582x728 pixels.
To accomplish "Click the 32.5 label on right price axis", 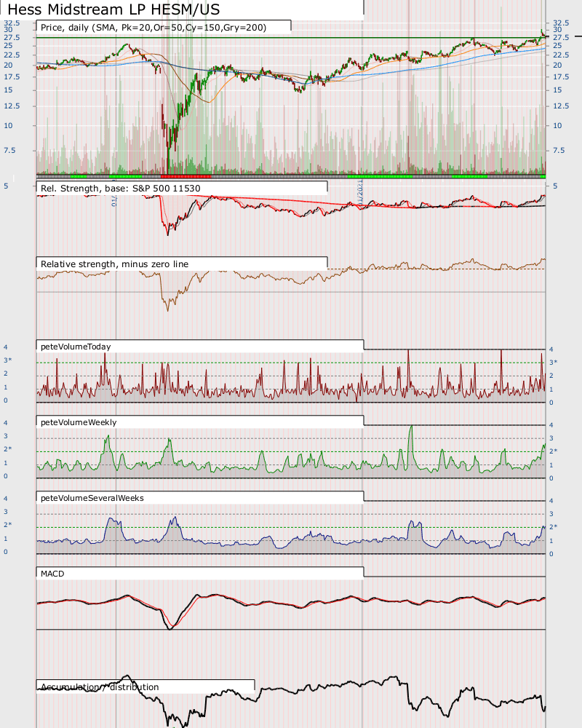I will [561, 23].
